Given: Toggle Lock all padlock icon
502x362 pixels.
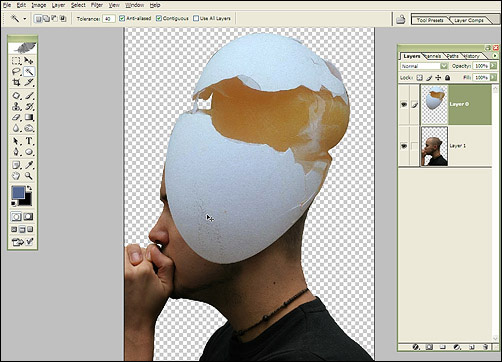Looking at the screenshot, I should pyautogui.click(x=447, y=77).
